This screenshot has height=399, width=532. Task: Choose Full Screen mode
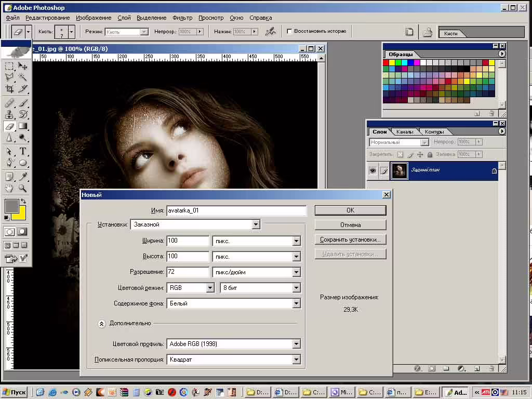tap(24, 245)
